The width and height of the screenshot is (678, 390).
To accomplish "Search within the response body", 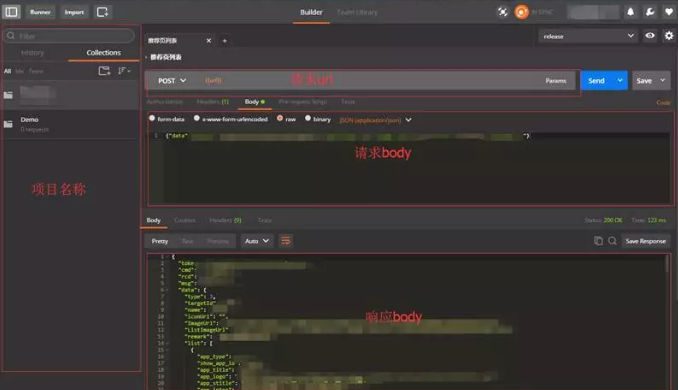I will coord(612,241).
